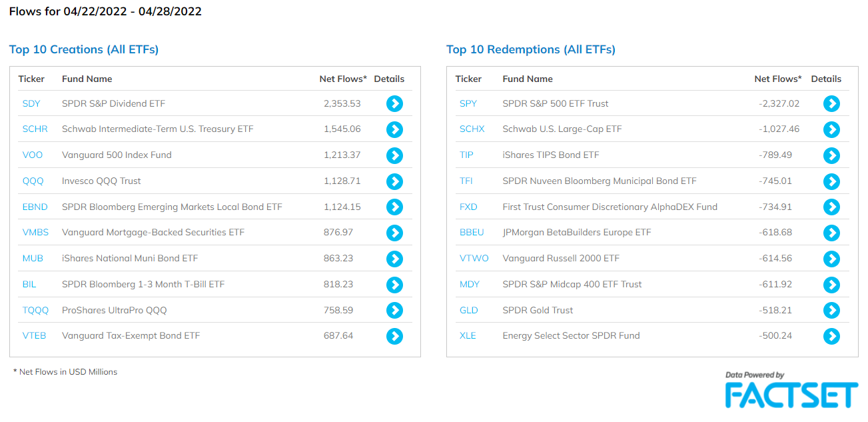Open details arrow for QQQ row

tap(395, 181)
